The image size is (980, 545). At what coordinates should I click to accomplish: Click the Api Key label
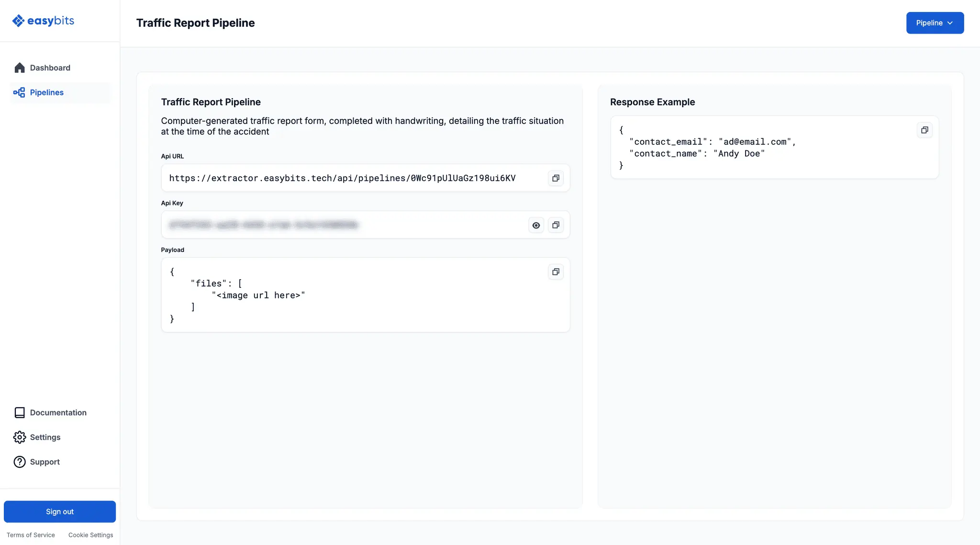(172, 203)
